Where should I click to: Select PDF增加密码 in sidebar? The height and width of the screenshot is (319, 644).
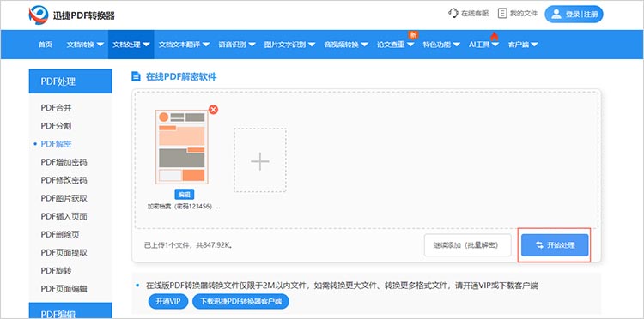[64, 162]
